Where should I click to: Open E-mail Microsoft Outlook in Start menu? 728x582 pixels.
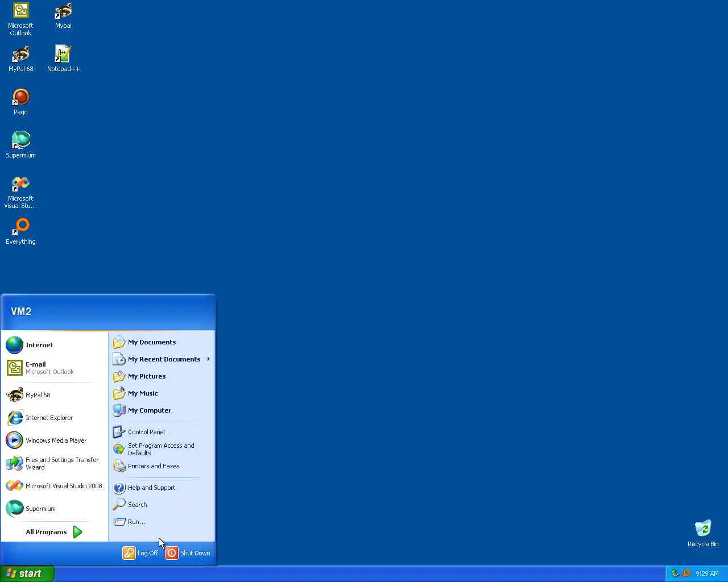coord(55,368)
